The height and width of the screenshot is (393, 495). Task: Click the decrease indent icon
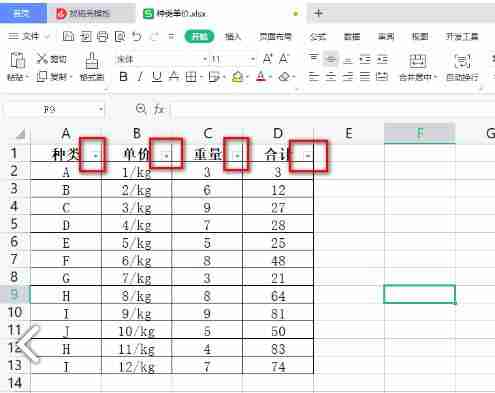pos(365,59)
